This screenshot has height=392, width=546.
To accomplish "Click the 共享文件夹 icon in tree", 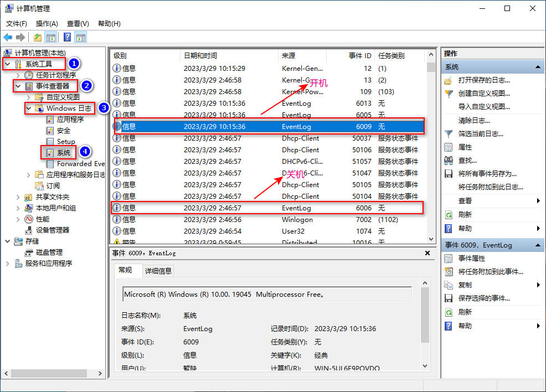I will coord(28,197).
